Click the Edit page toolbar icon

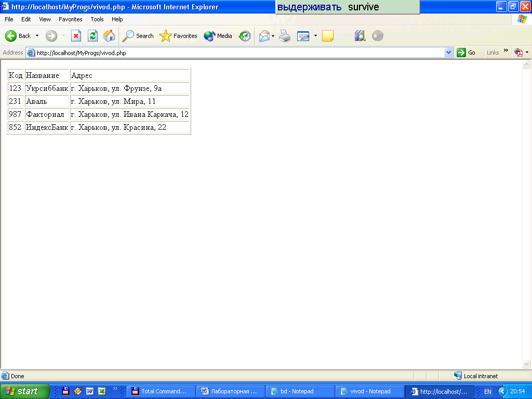[303, 36]
